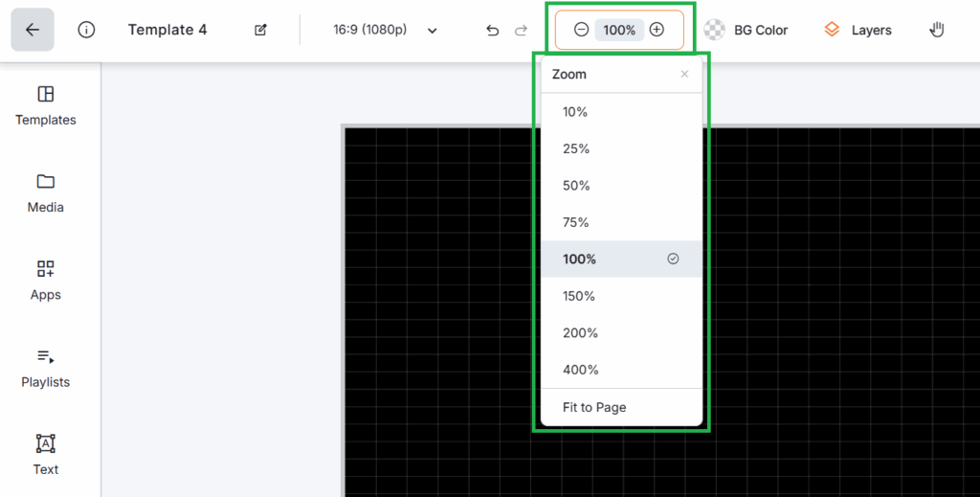Choose 50% from the Zoom menu
The width and height of the screenshot is (980, 497).
point(576,186)
